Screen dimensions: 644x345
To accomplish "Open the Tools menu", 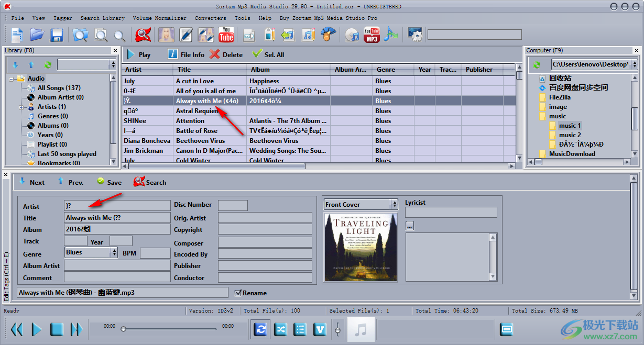I will [243, 18].
